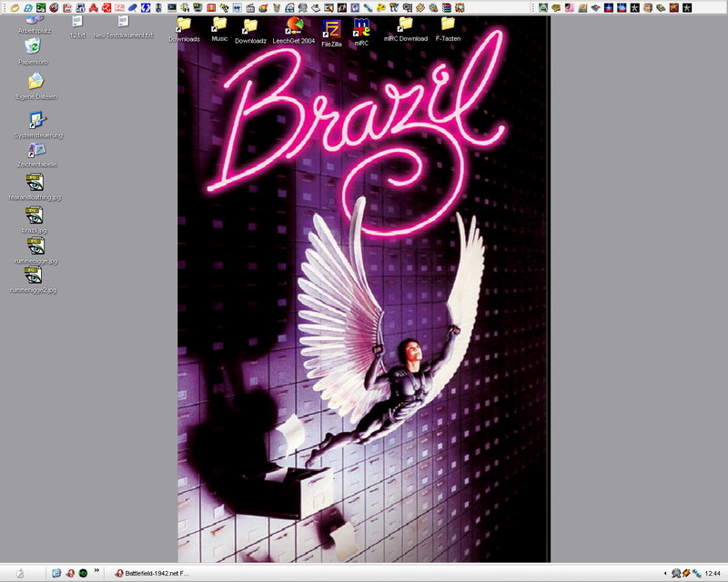Screen dimensions: 728x582
Task: Expand the quick launch overflow chevron
Action: [x=96, y=570]
